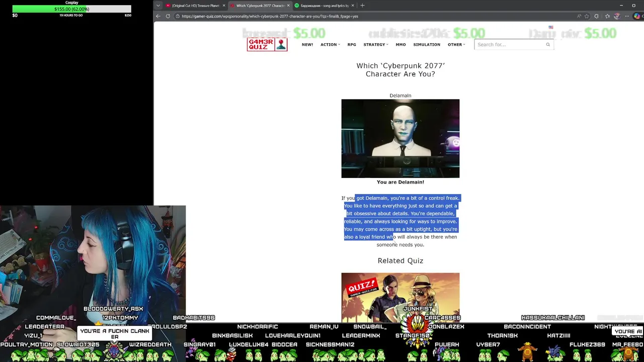Screen dimensions: 644x362
Task: Click the 'Related Quiz' heading
Action: (400, 260)
